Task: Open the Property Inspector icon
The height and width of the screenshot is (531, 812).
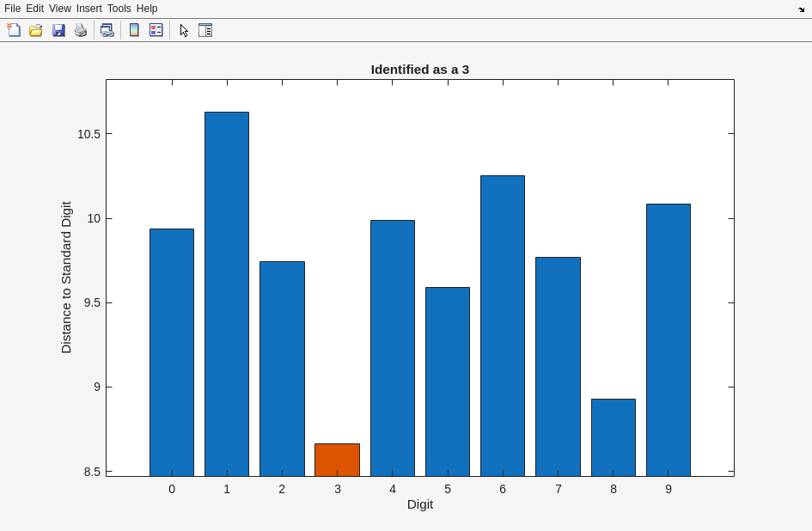Action: click(205, 30)
